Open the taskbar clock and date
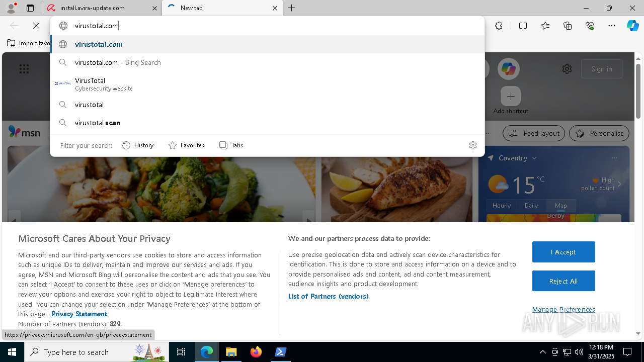 click(x=601, y=352)
